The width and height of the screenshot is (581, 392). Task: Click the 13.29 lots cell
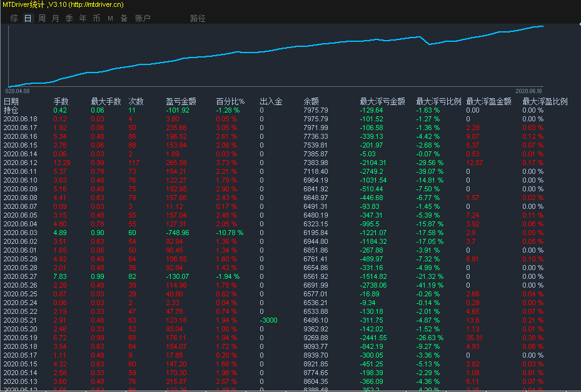[62, 163]
